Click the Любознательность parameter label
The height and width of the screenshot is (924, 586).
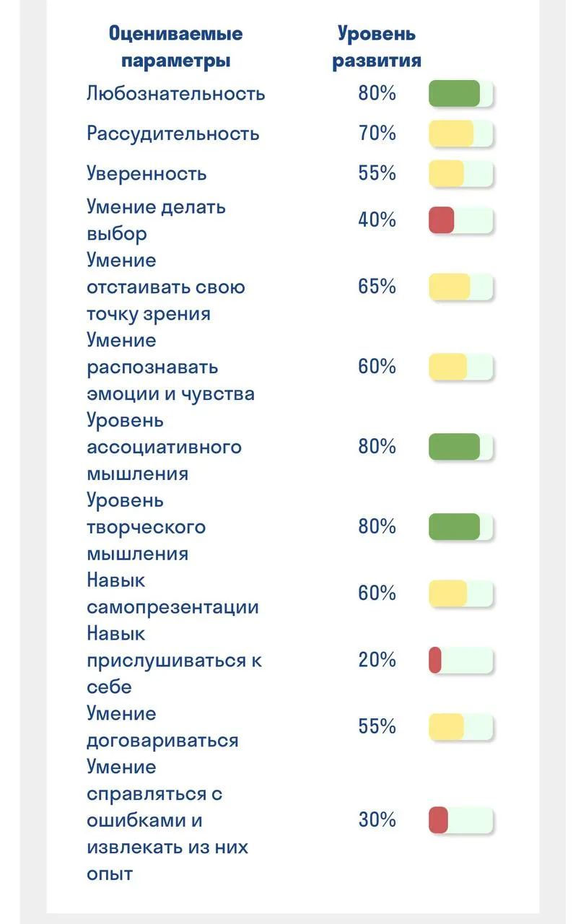[x=176, y=94]
